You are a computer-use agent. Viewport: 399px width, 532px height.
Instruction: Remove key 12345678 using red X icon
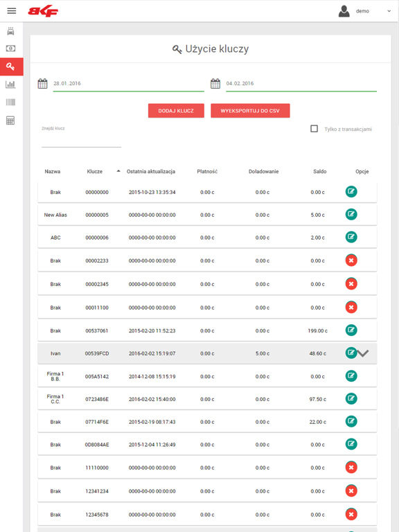351,515
